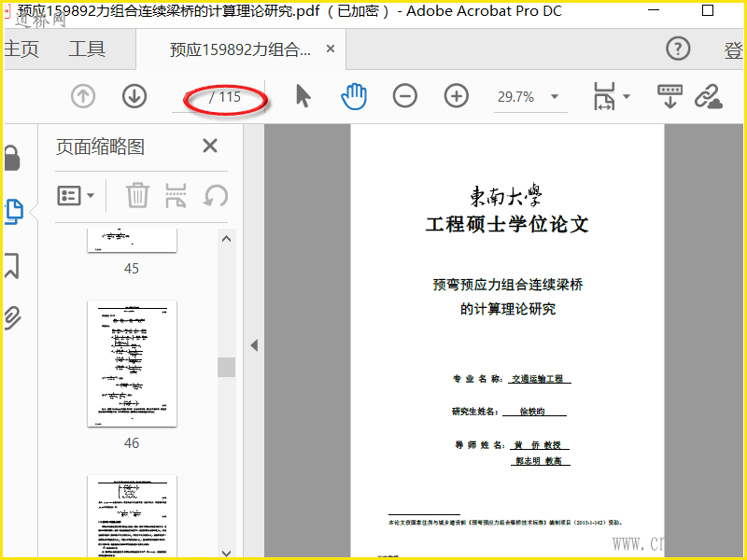
Task: Zoom out with minus button
Action: [405, 96]
